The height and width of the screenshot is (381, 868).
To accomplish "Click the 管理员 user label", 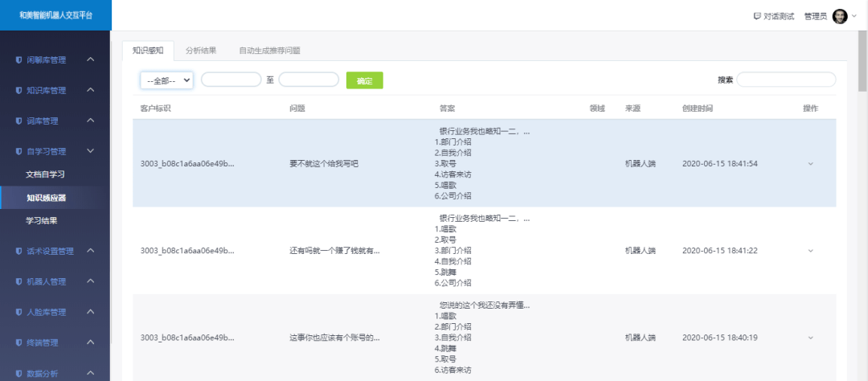I will pos(816,17).
